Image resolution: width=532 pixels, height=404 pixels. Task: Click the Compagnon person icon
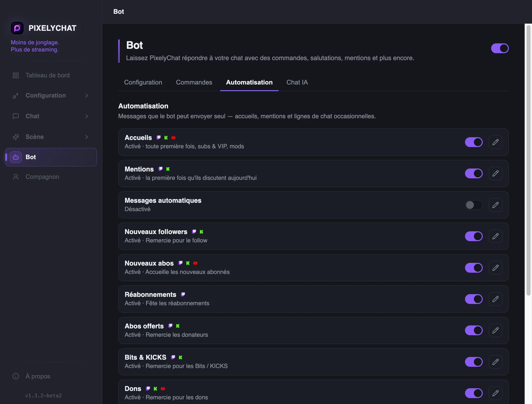[16, 177]
